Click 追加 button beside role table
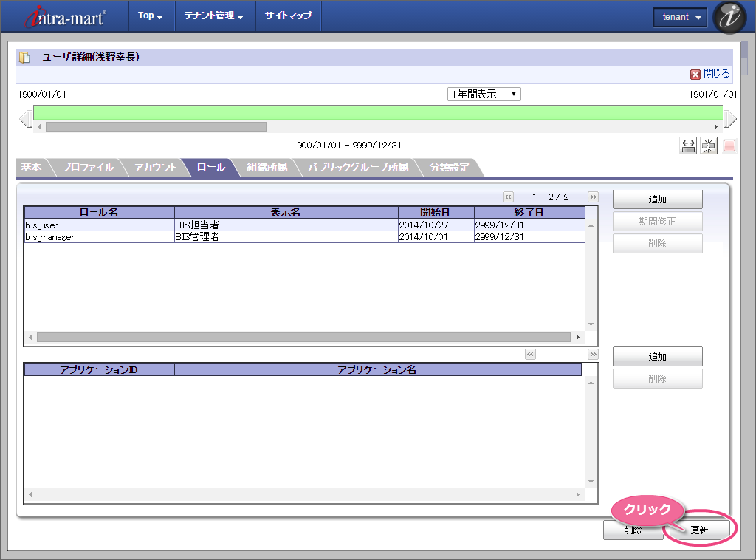Screen dimensions: 756x560 point(658,199)
